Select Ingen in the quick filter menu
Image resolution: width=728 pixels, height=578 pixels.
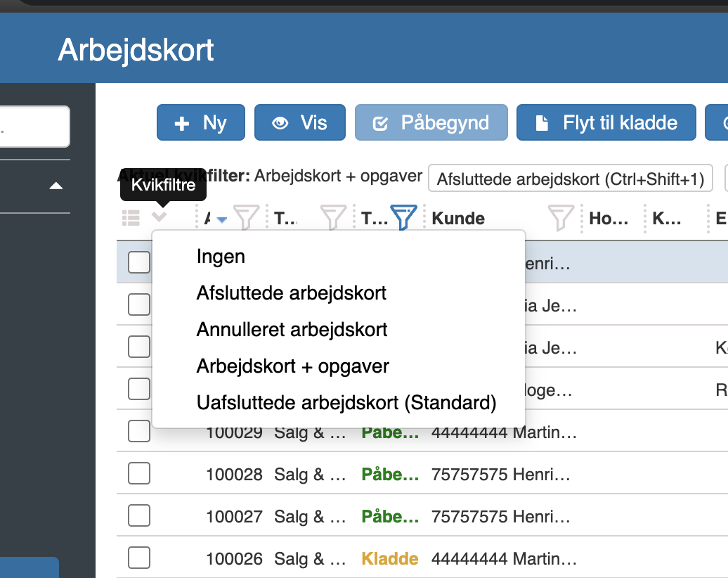[221, 257]
